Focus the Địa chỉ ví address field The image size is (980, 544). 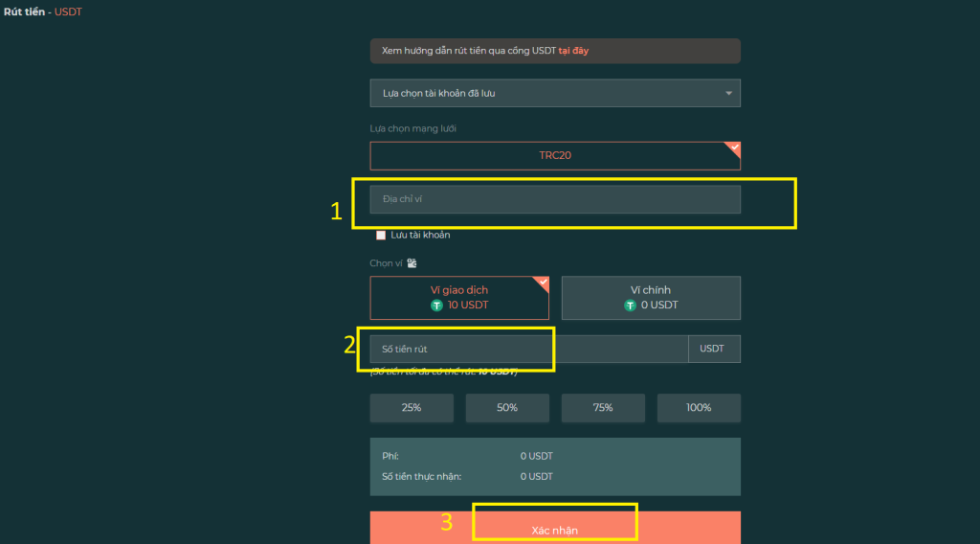555,199
